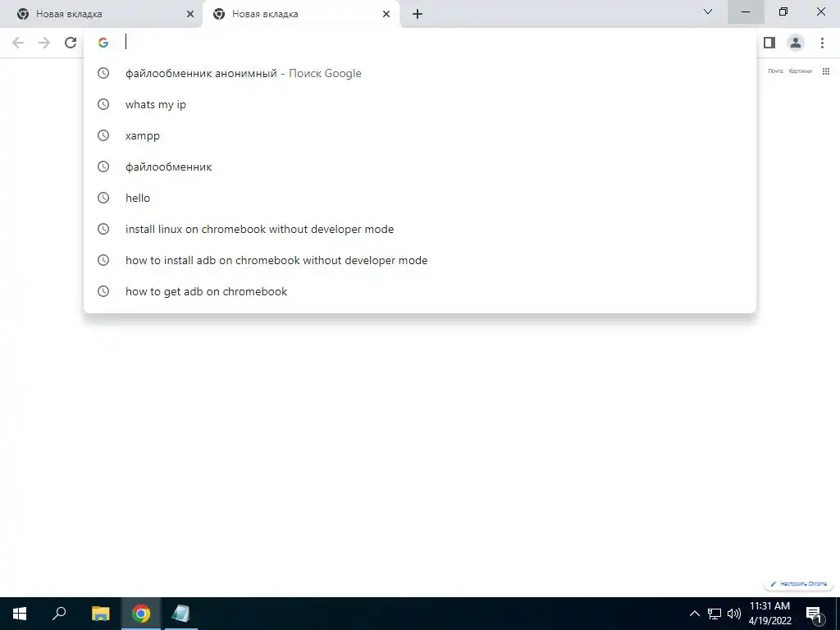
Task: Click history clock icon beside whats my ip
Action: click(x=103, y=104)
